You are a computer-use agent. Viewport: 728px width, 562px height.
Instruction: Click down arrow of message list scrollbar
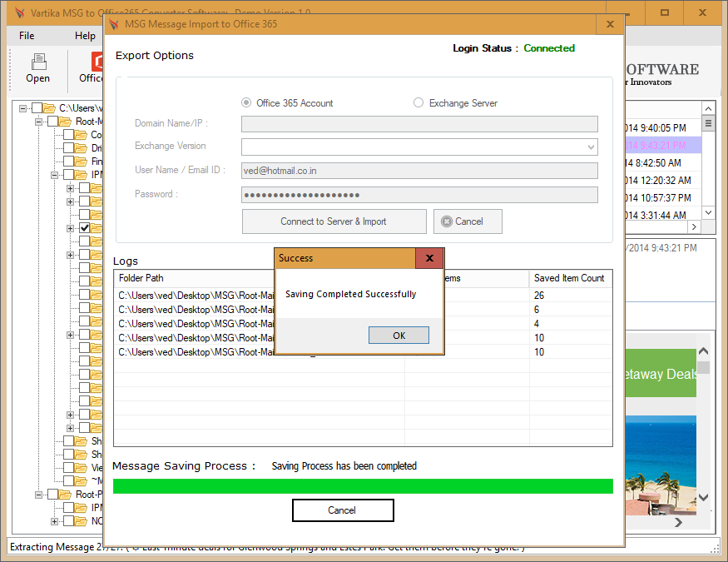click(x=708, y=212)
